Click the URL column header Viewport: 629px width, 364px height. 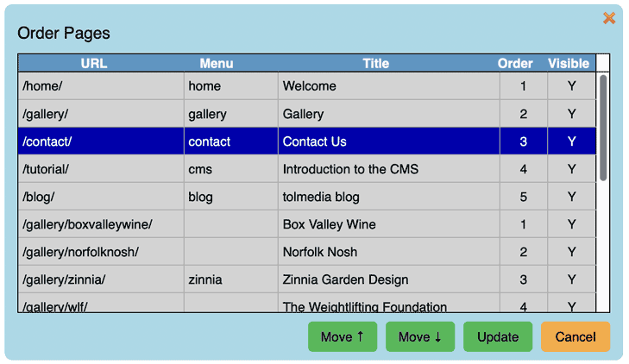[x=94, y=63]
